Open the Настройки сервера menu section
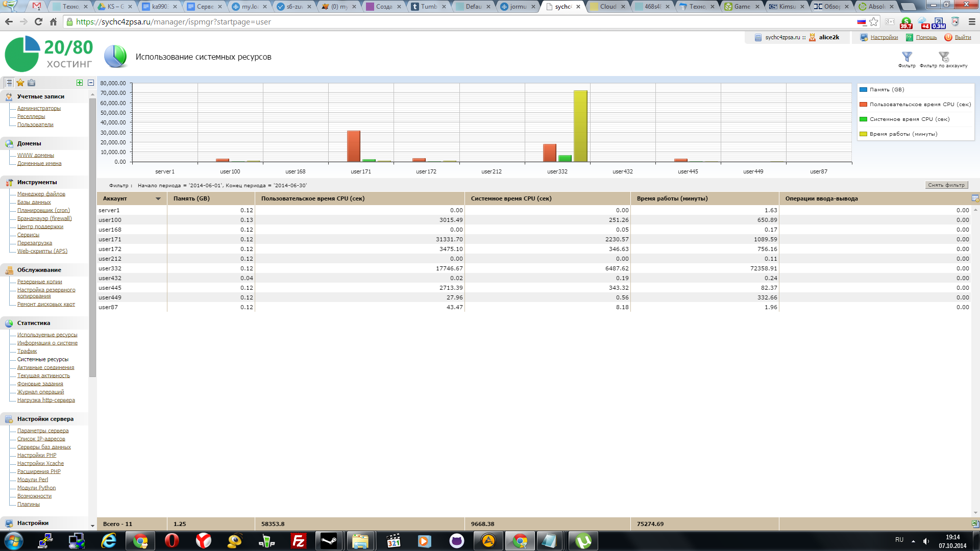 click(x=45, y=419)
